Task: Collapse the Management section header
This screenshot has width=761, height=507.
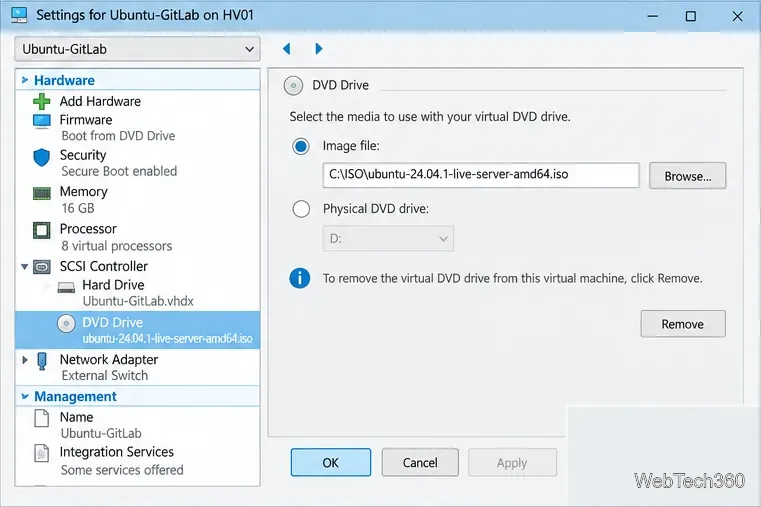Action: [x=25, y=396]
